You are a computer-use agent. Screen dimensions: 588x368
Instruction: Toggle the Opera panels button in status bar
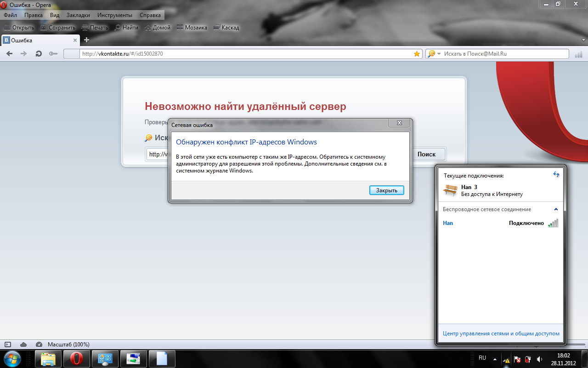(x=7, y=345)
